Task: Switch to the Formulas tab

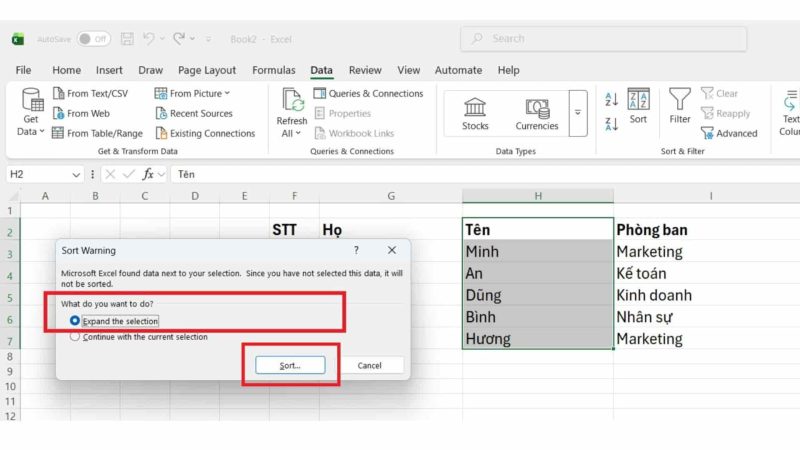Action: (273, 70)
